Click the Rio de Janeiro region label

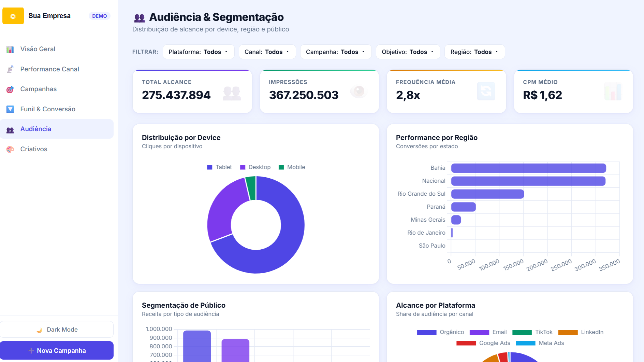(426, 233)
